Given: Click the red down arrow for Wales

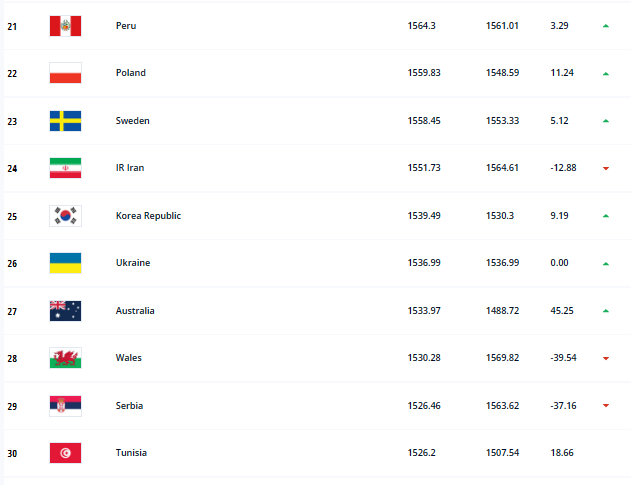Looking at the screenshot, I should pos(606,358).
